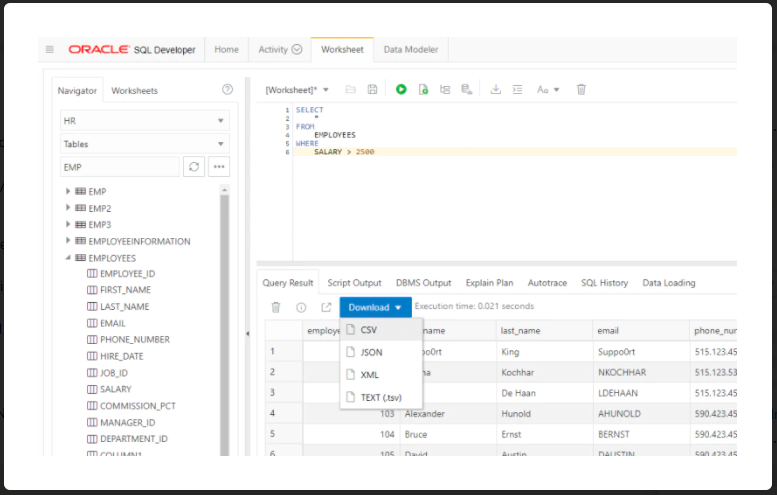Click the Download Editor Content icon
This screenshot has height=495, width=777.
click(x=496, y=89)
